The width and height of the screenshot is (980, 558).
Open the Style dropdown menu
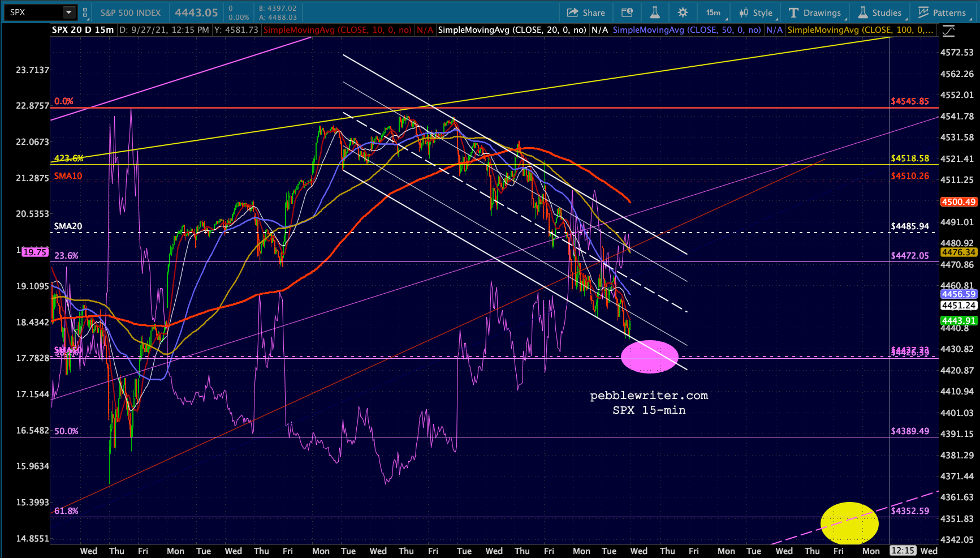pyautogui.click(x=756, y=12)
